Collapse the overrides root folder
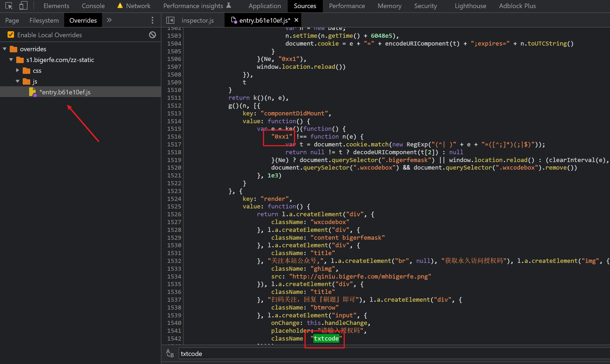This screenshot has height=364, width=610. [5, 49]
